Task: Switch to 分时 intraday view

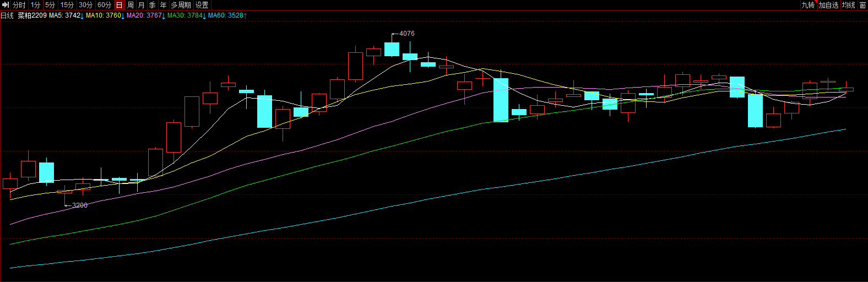Action: coord(19,5)
